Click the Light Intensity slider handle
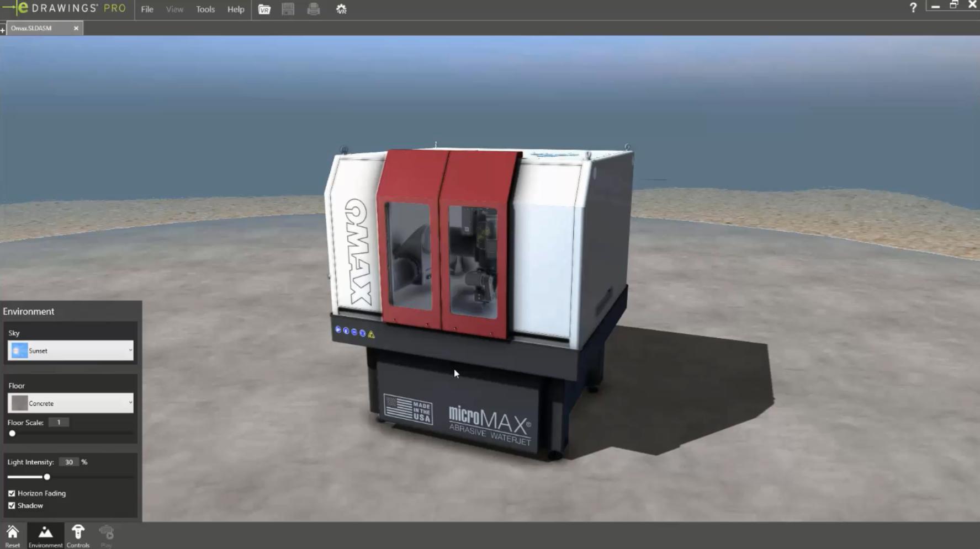The image size is (980, 549). tap(47, 477)
